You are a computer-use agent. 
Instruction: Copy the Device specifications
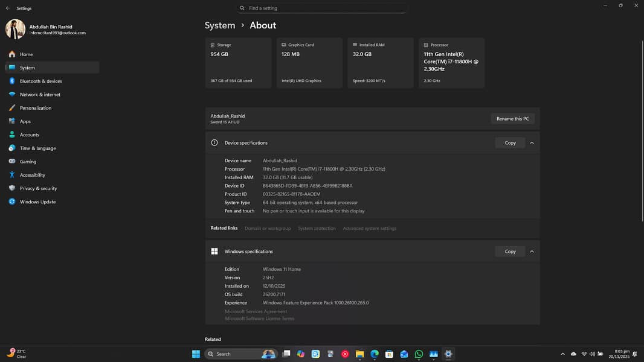tap(510, 143)
